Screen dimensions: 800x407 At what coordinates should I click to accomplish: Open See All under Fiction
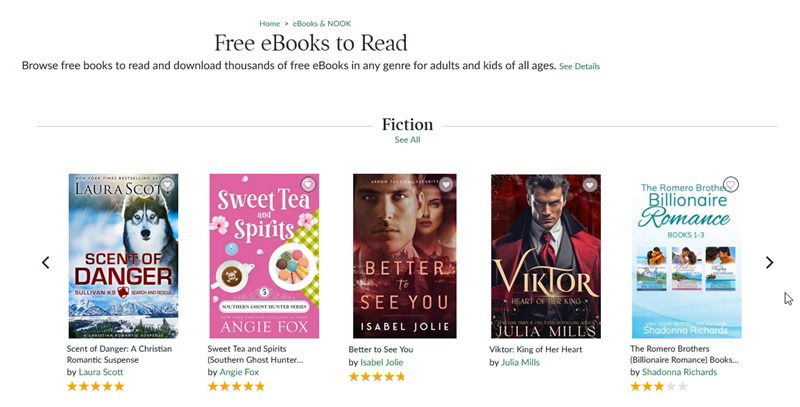pos(407,140)
